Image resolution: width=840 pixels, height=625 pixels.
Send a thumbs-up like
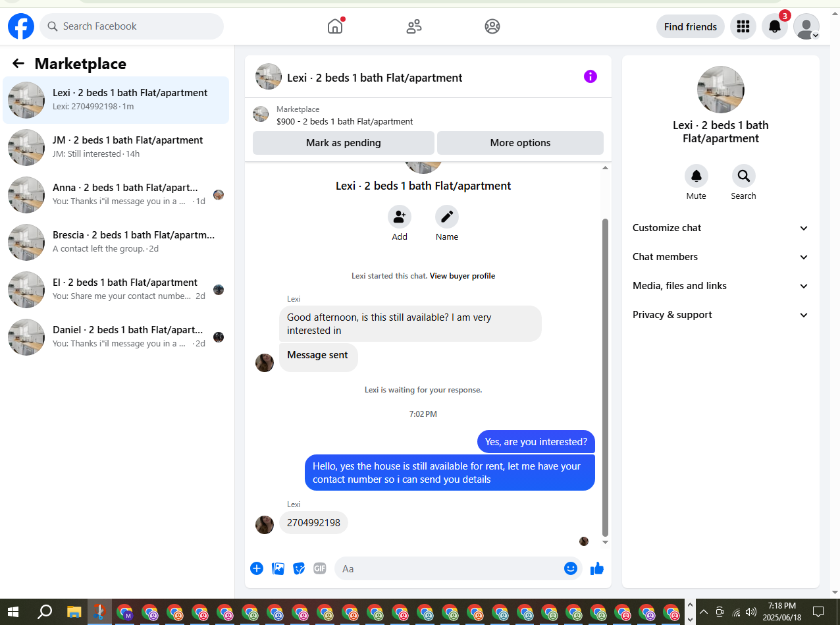(x=597, y=568)
